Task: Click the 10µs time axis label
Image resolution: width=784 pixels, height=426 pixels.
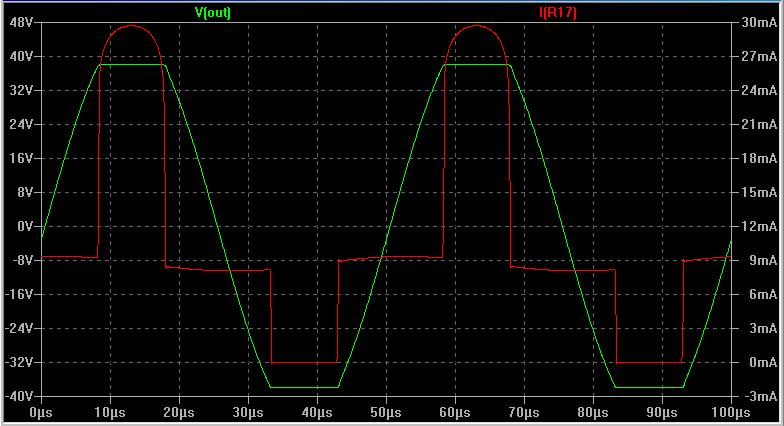Action: point(110,412)
